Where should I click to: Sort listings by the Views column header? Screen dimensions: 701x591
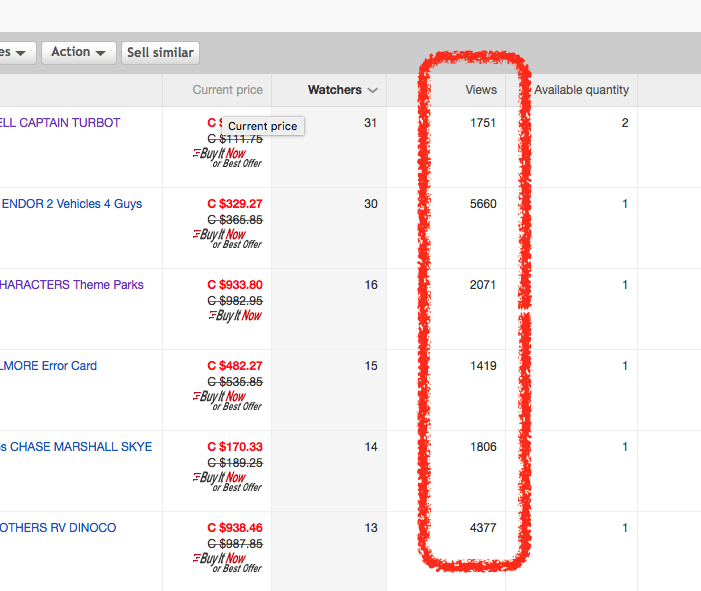(481, 90)
